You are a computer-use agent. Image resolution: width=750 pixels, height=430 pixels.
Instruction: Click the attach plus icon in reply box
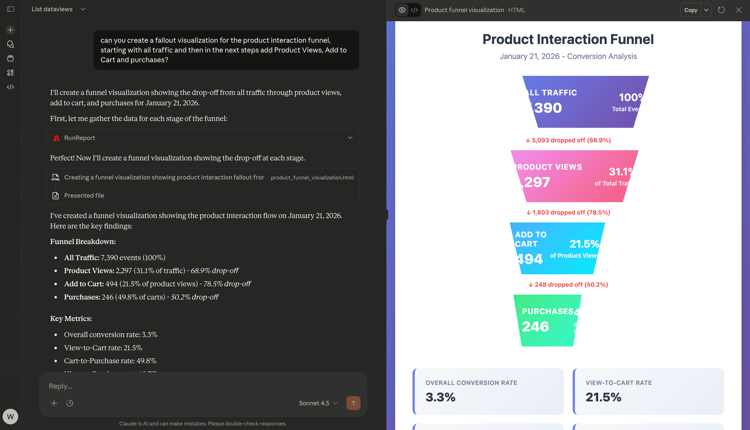coord(54,403)
